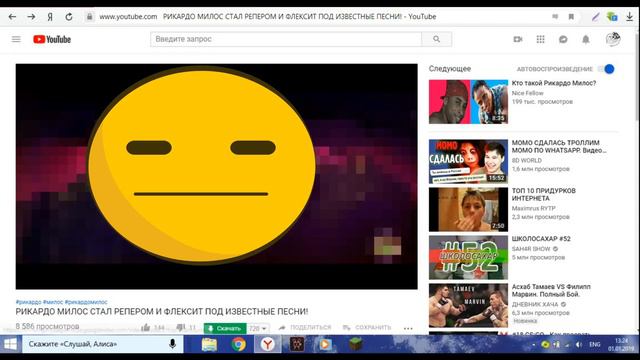Click the Поделиться share button
Viewport: 640px width, 360px height.
305,327
